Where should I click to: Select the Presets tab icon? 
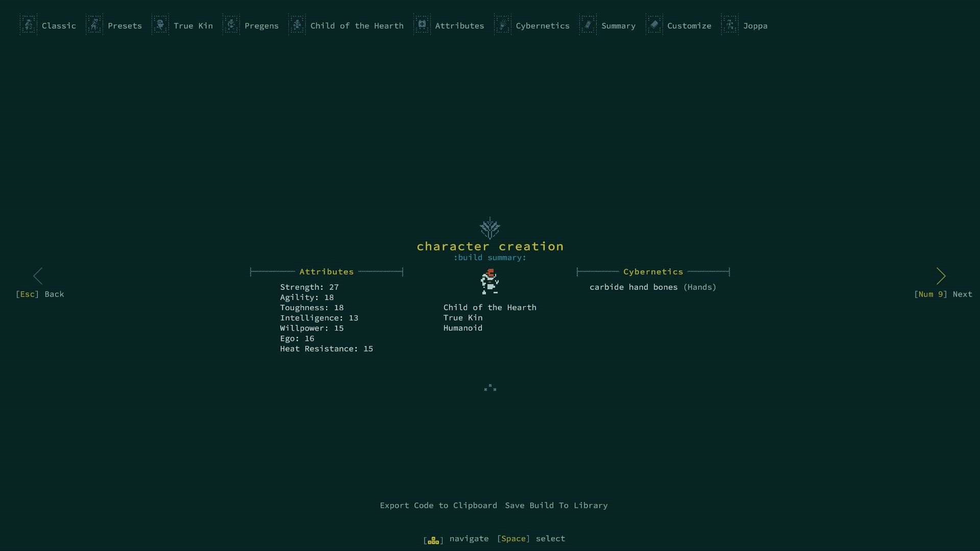pyautogui.click(x=93, y=25)
